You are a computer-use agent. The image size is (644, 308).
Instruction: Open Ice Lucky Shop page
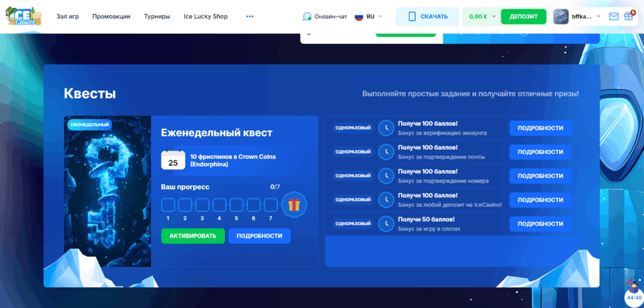tap(205, 16)
